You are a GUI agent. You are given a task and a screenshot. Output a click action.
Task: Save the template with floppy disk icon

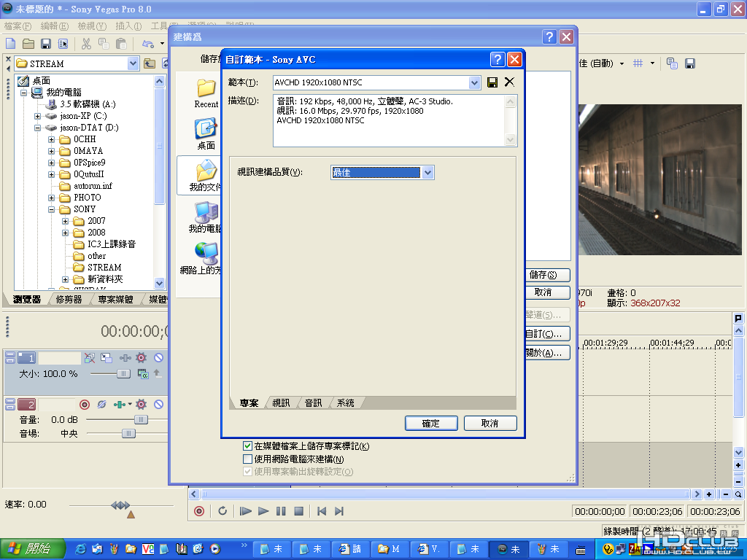(x=492, y=82)
